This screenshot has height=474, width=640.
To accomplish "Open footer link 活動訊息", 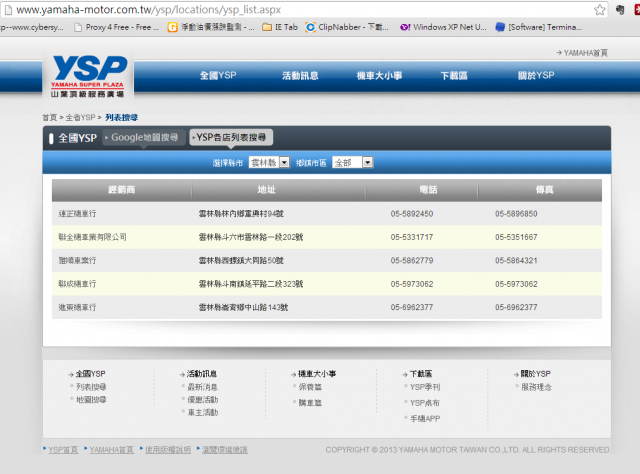I will [202, 374].
